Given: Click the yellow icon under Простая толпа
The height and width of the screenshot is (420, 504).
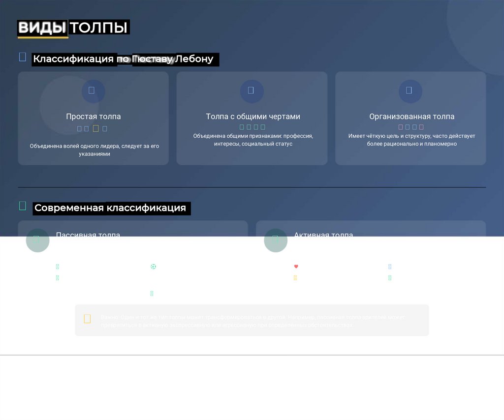Looking at the screenshot, I should pyautogui.click(x=96, y=128).
